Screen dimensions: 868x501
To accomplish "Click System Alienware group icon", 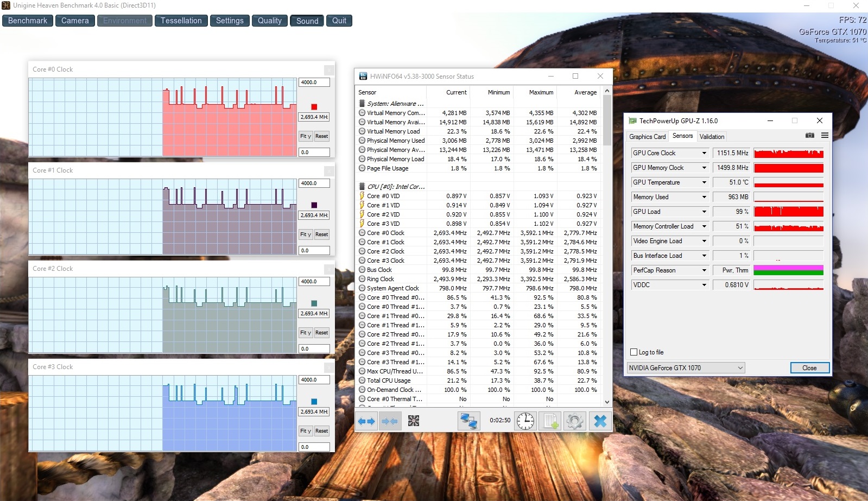I will tap(362, 104).
